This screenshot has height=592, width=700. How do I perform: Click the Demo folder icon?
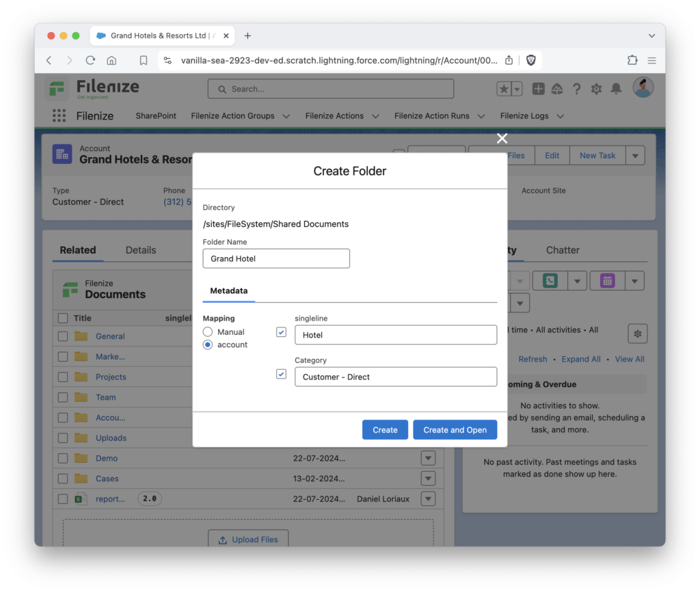click(81, 458)
